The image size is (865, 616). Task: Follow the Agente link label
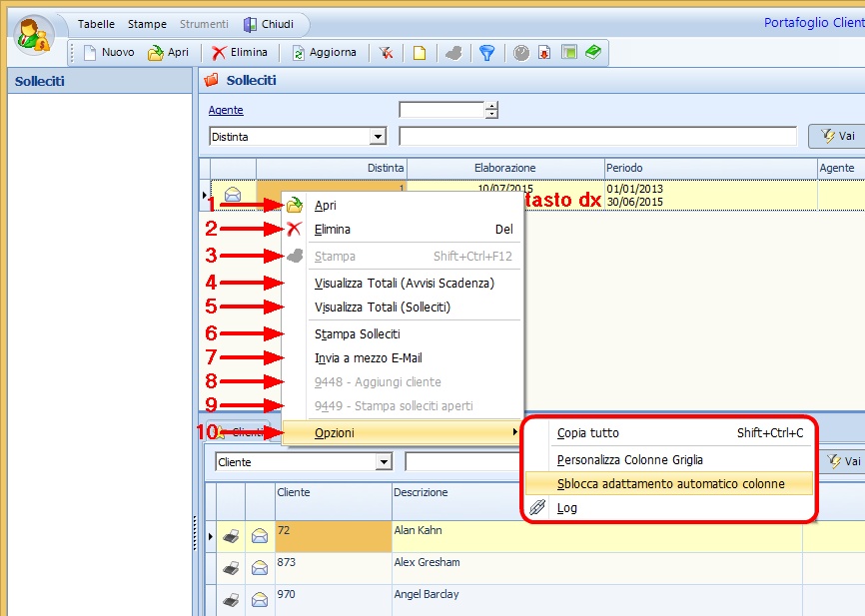pos(226,111)
